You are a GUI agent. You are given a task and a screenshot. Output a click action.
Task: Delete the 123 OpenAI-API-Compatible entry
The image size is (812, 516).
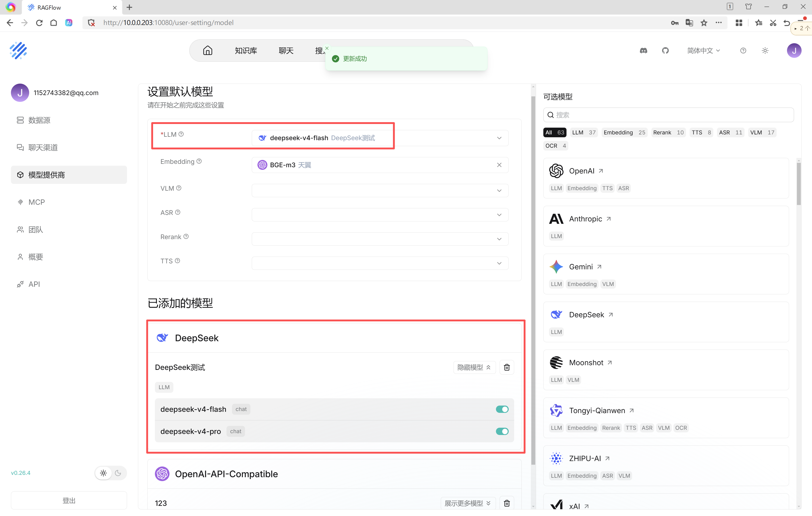click(506, 503)
